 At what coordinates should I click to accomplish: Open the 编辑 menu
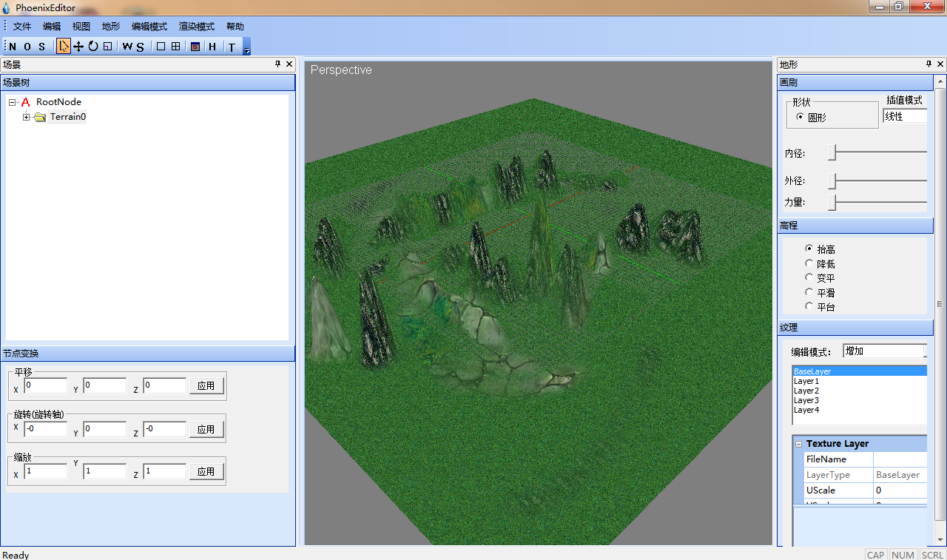[52, 26]
